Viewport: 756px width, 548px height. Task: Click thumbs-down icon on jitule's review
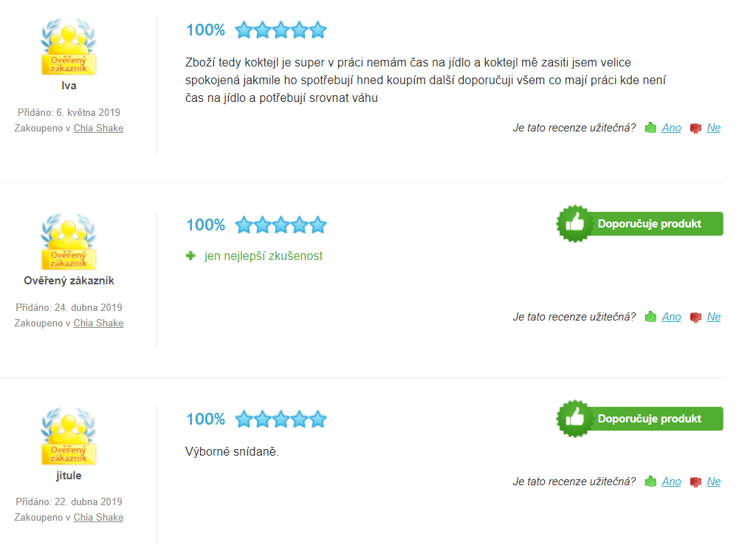(695, 482)
